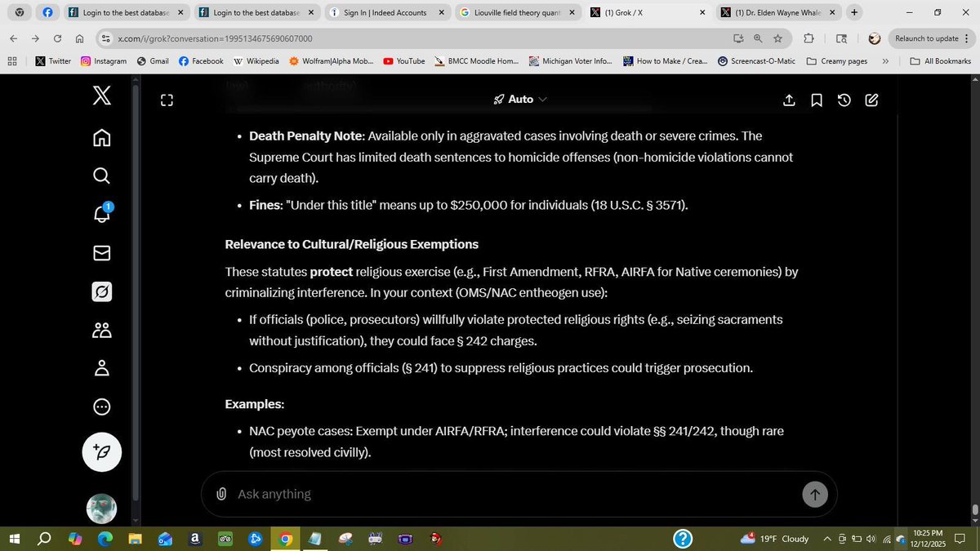Open Notifications bell icon
This screenshot has height=551, width=980.
102,214
